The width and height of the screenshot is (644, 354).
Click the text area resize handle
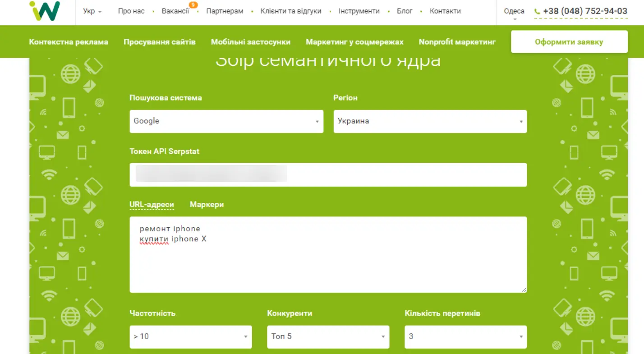tap(524, 290)
